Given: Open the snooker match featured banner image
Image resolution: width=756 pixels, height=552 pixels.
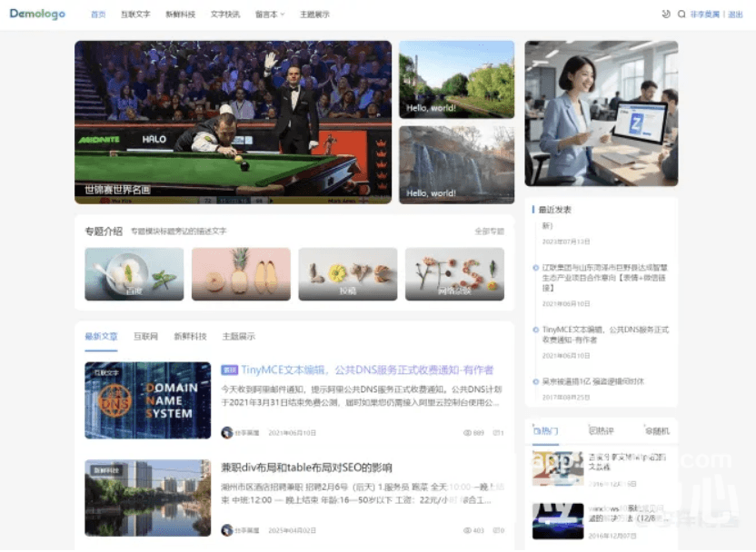Looking at the screenshot, I should click(233, 122).
